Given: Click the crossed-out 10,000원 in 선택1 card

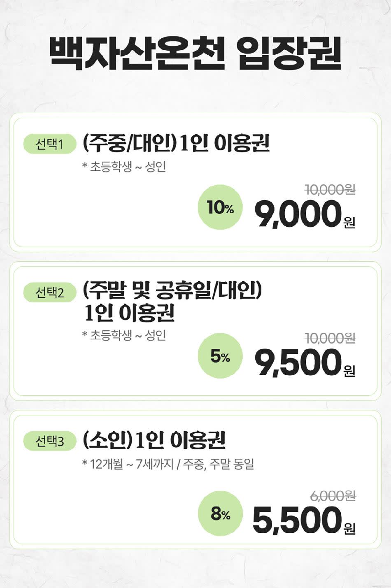Looking at the screenshot, I should tap(330, 189).
